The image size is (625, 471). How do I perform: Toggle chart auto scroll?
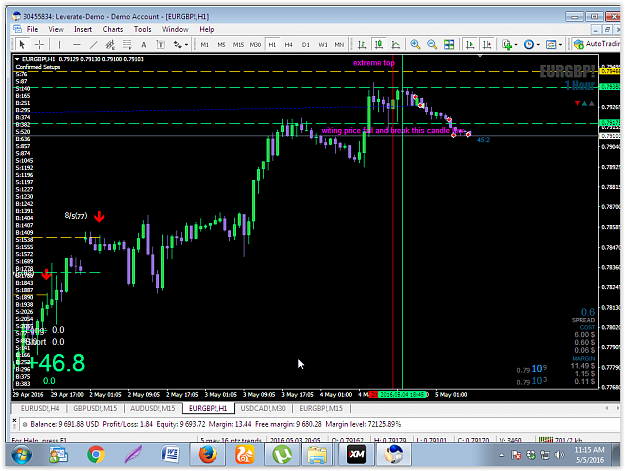point(470,44)
